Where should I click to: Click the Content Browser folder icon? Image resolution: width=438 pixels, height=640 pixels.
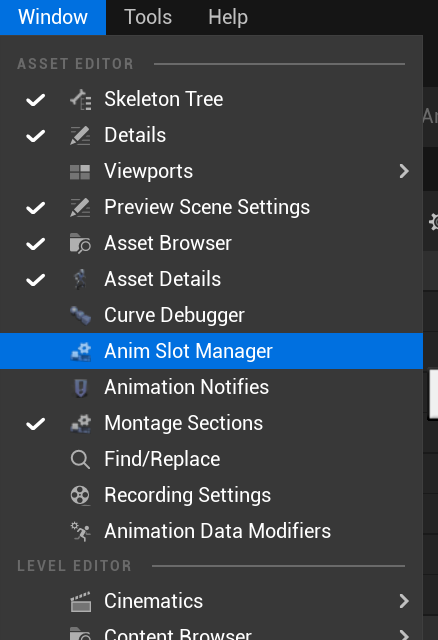[x=80, y=633]
